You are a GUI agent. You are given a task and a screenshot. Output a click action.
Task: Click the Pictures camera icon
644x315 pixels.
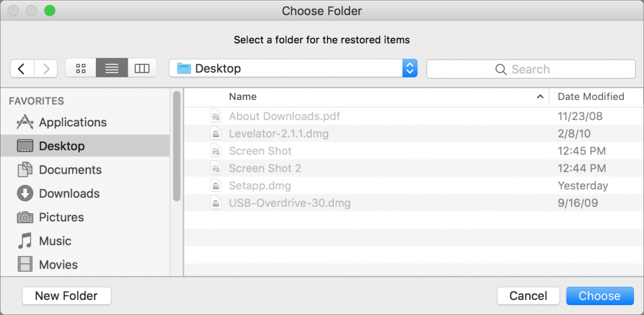click(x=25, y=218)
